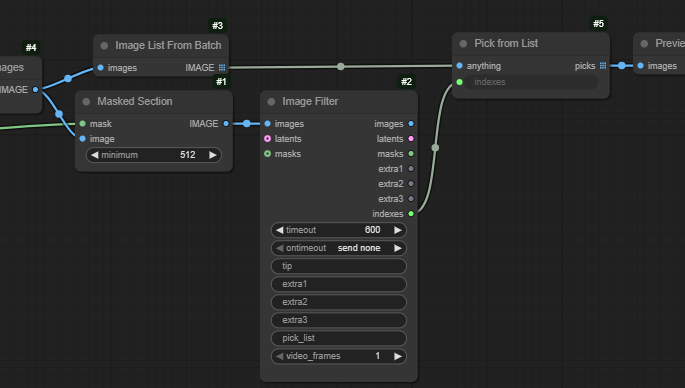
Task: Click the #5 node ID badge
Action: coord(598,23)
